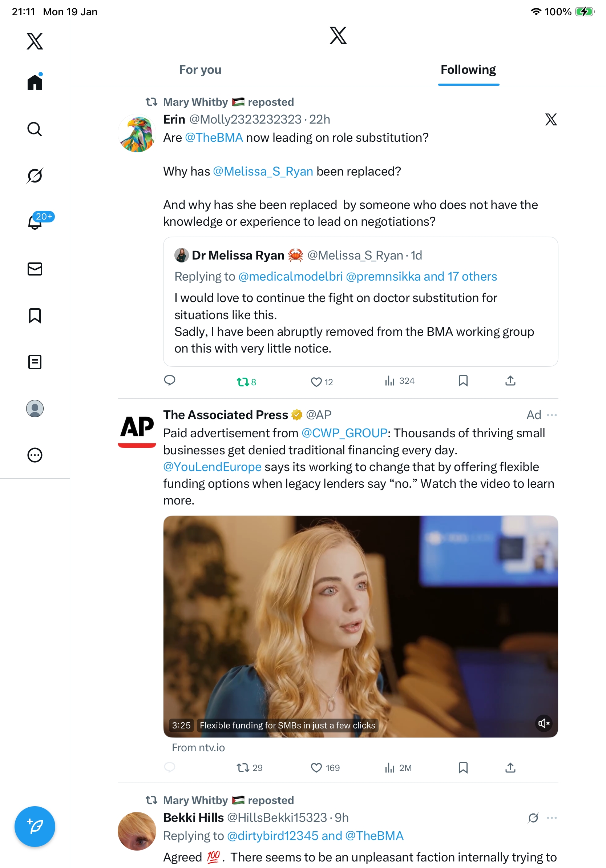Open Bookmarks in the sidebar
This screenshot has height=868, width=606.
click(x=35, y=315)
